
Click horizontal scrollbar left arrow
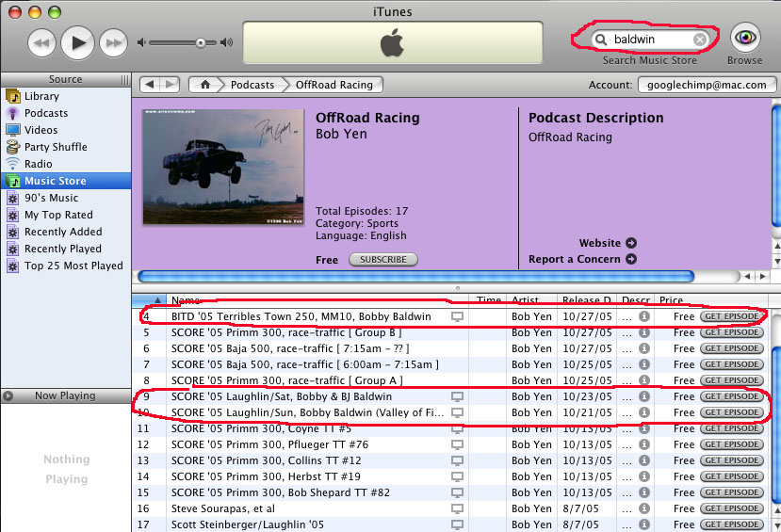point(748,276)
